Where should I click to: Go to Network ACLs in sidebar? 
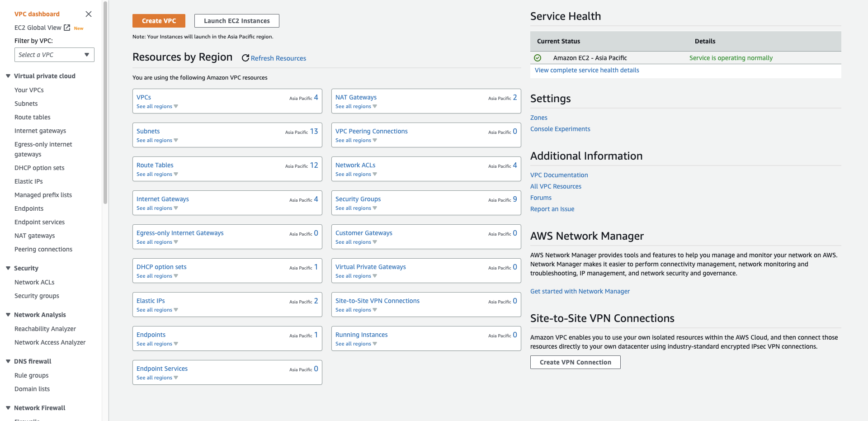pos(34,282)
